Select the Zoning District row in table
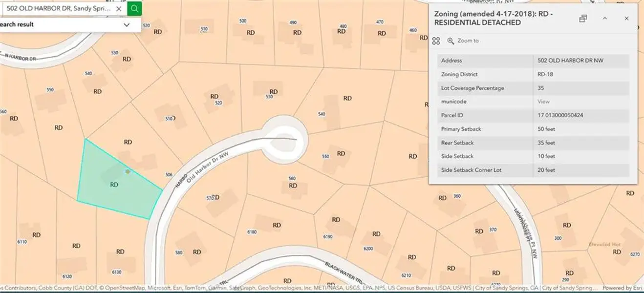This screenshot has width=644, height=293. pyautogui.click(x=533, y=74)
